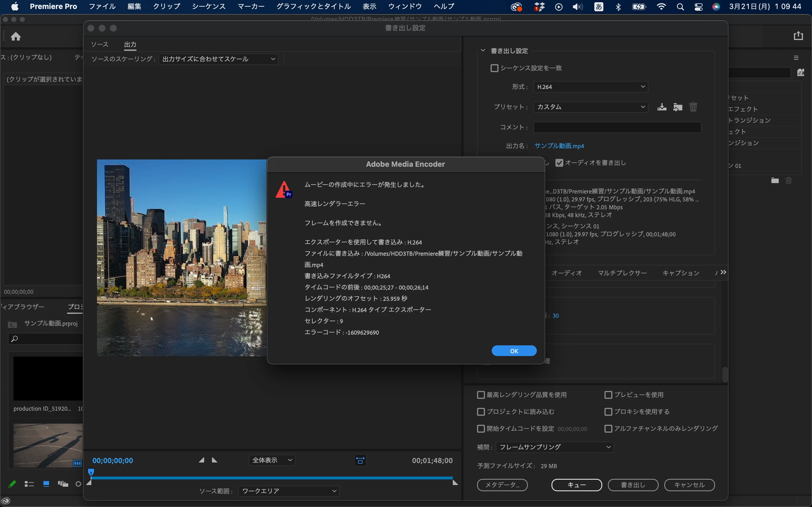Click set in point triangle icon
This screenshot has height=507, width=812.
click(x=201, y=460)
